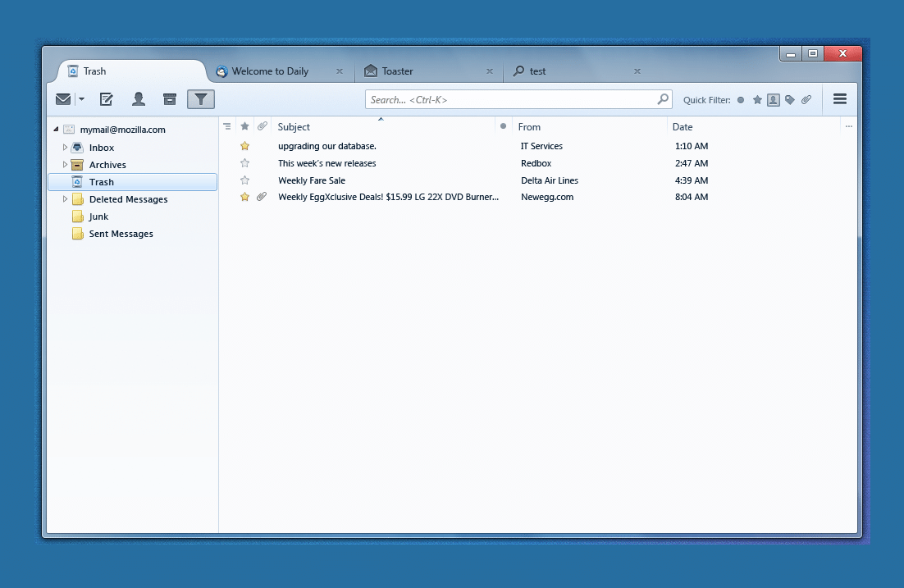Click the paperclip attachment column header
The image size is (904, 588).
point(262,127)
